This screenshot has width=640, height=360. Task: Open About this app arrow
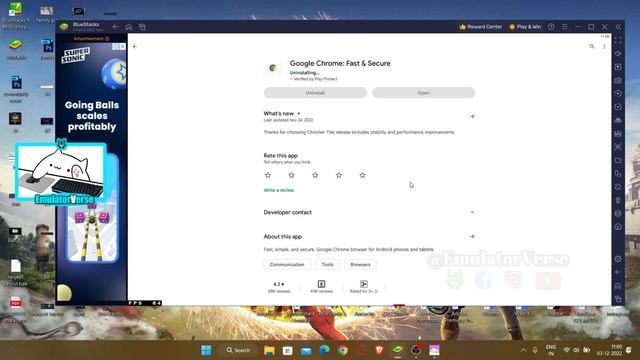pos(472,236)
